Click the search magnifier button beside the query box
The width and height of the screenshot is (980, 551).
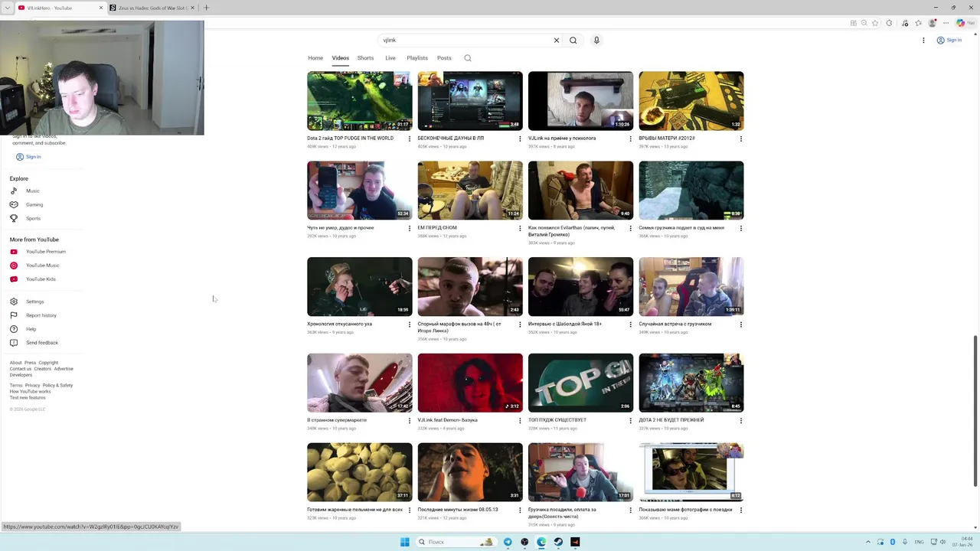573,41
